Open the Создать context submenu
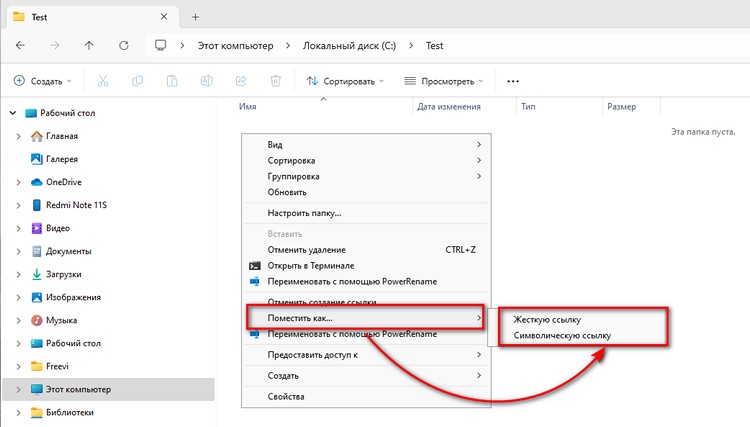This screenshot has height=427, width=750. 366,376
